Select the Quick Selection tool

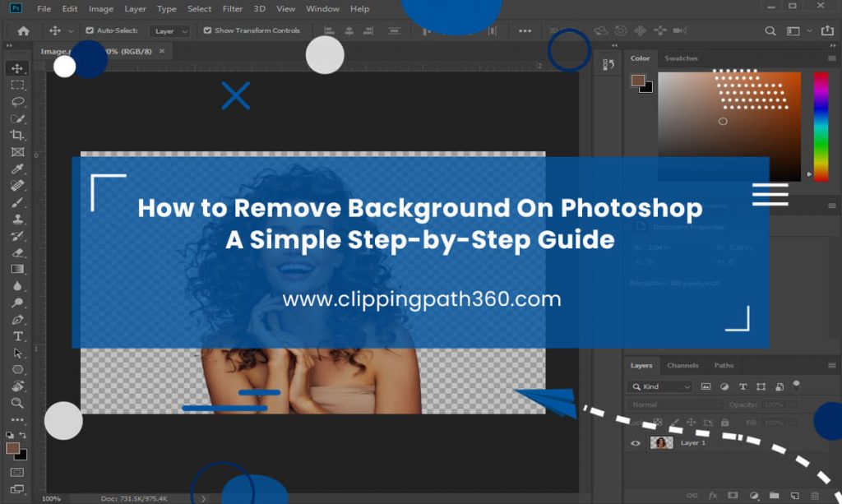(17, 118)
